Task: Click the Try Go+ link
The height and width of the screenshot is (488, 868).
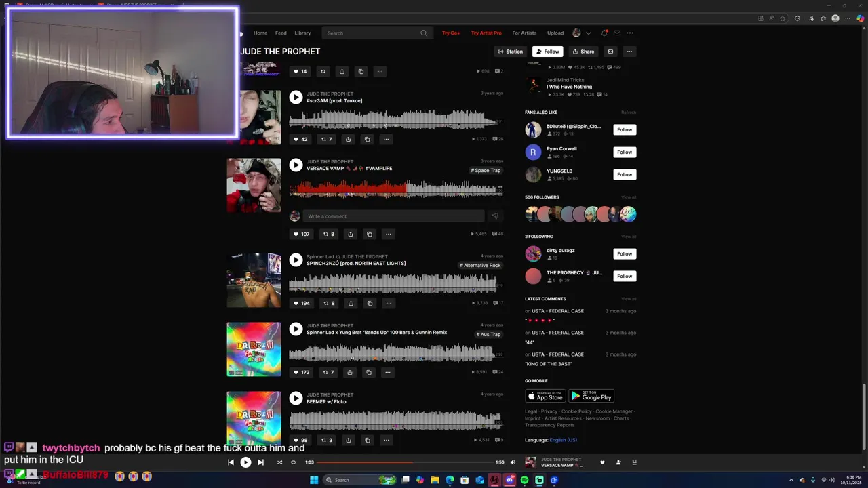Action: [451, 33]
